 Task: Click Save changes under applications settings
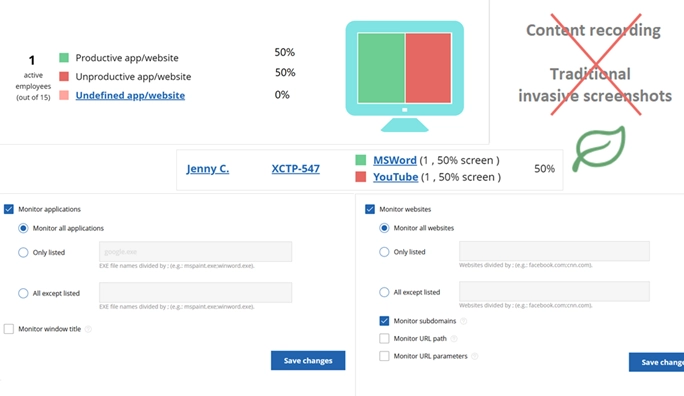click(308, 361)
